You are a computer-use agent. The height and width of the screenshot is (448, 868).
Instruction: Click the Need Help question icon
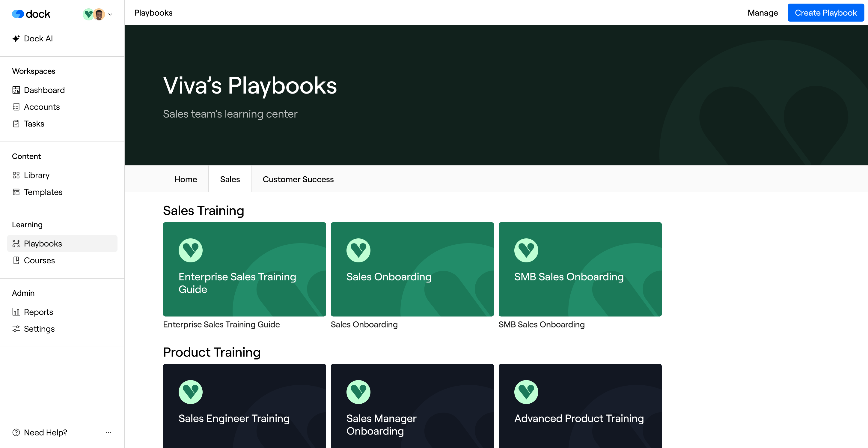16,432
